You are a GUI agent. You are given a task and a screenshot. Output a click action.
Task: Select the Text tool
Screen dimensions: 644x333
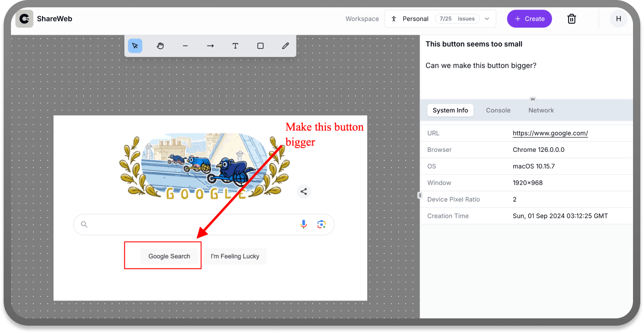[x=235, y=46]
